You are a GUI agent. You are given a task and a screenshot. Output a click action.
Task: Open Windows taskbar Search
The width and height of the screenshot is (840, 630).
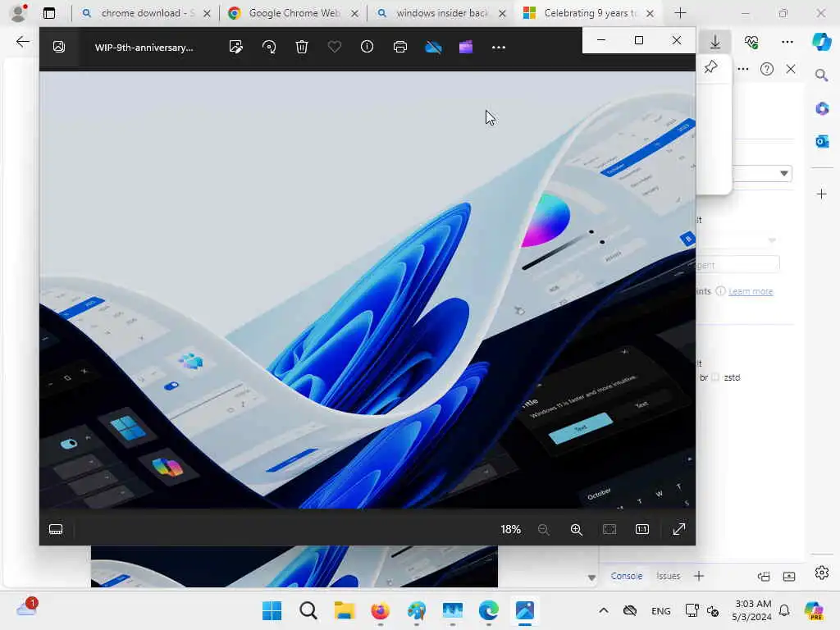(x=308, y=610)
